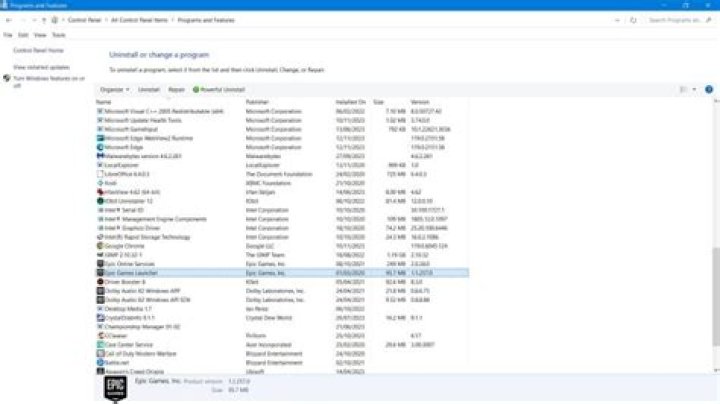Open the View menu
The height and width of the screenshot is (404, 720).
[x=40, y=35]
